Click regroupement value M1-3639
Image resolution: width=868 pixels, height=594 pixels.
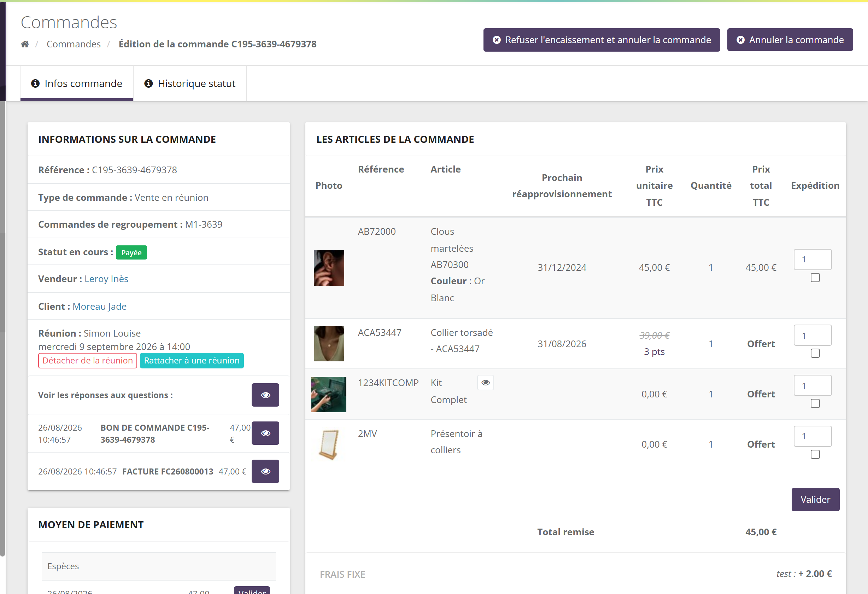tap(204, 224)
